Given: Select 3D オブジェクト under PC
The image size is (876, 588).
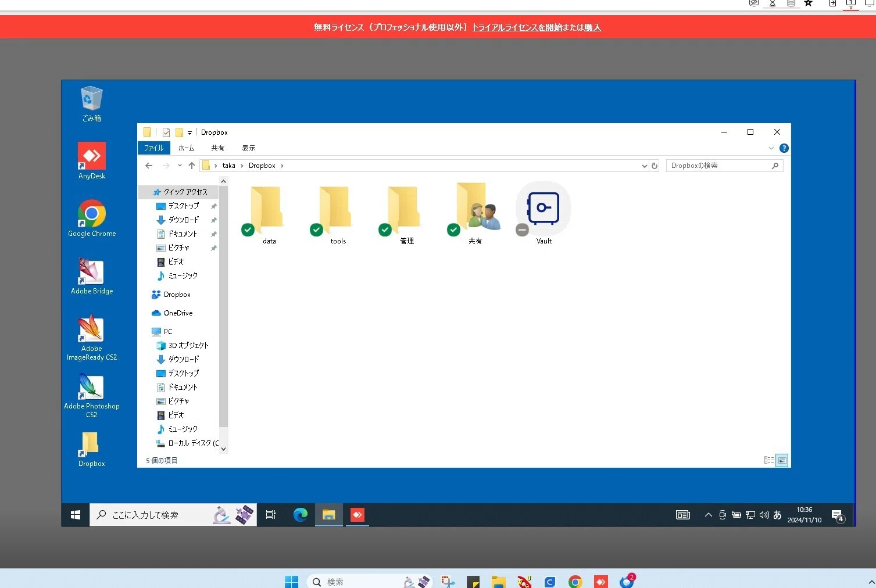Looking at the screenshot, I should click(183, 345).
